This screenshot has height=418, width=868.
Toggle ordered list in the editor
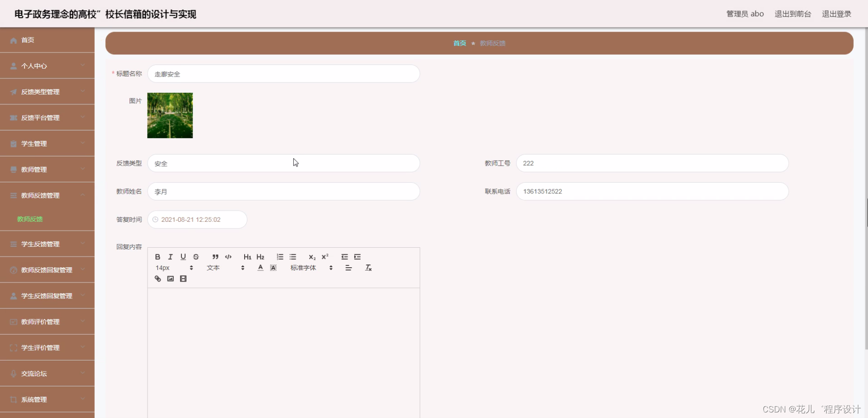click(280, 257)
